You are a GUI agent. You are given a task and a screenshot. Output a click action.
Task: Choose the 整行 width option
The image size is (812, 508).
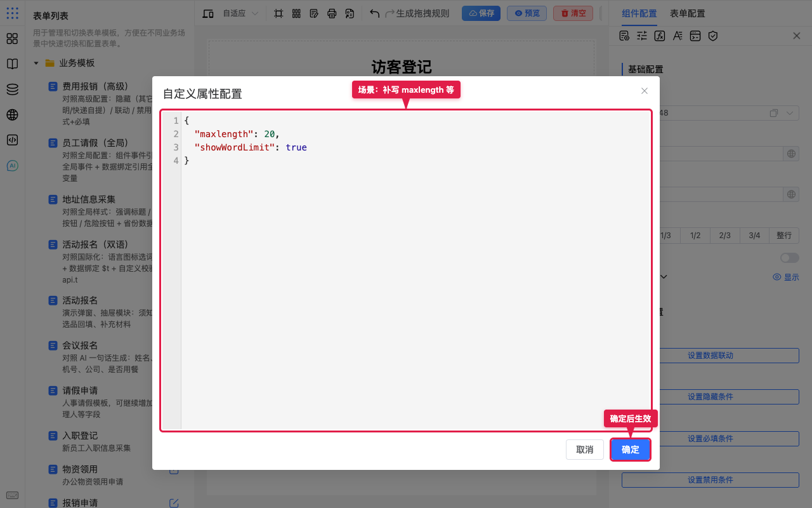pos(784,235)
